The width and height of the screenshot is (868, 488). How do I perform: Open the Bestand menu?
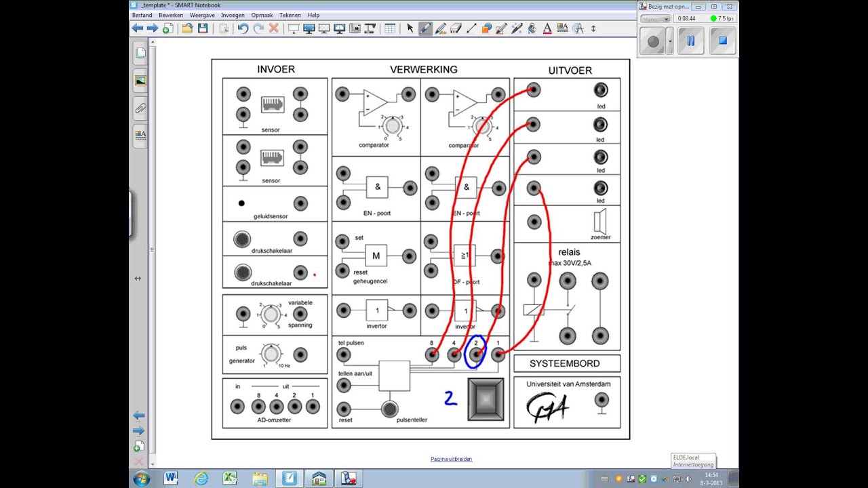(142, 15)
